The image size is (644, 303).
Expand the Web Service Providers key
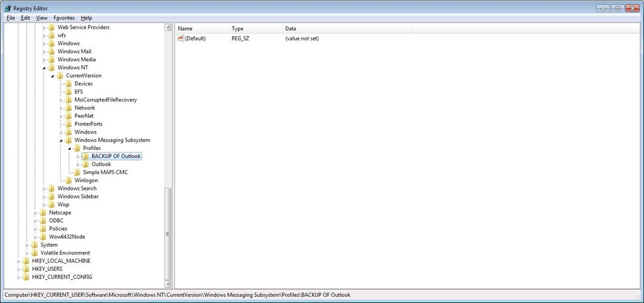[x=44, y=28]
